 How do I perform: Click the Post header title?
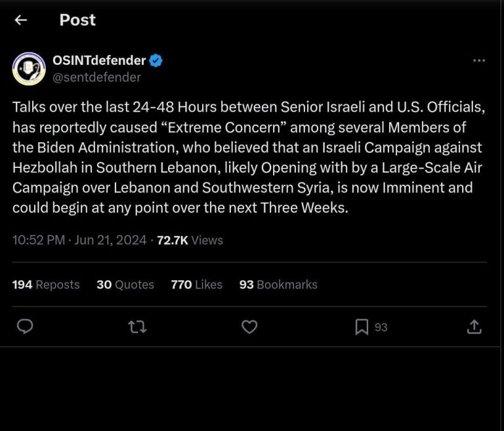(77, 20)
